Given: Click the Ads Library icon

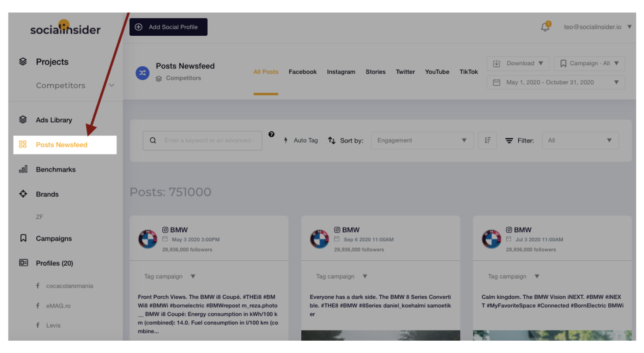Looking at the screenshot, I should [x=23, y=120].
